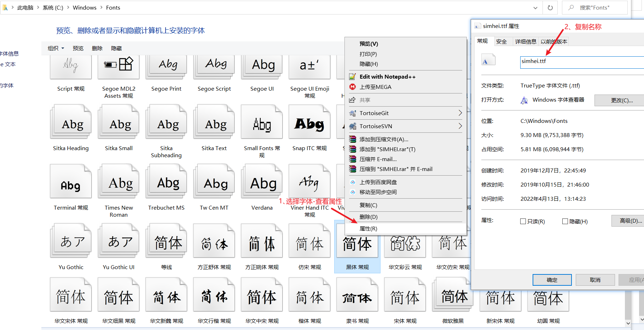
Task: Select the Sitka Text font icon
Action: 214,121
